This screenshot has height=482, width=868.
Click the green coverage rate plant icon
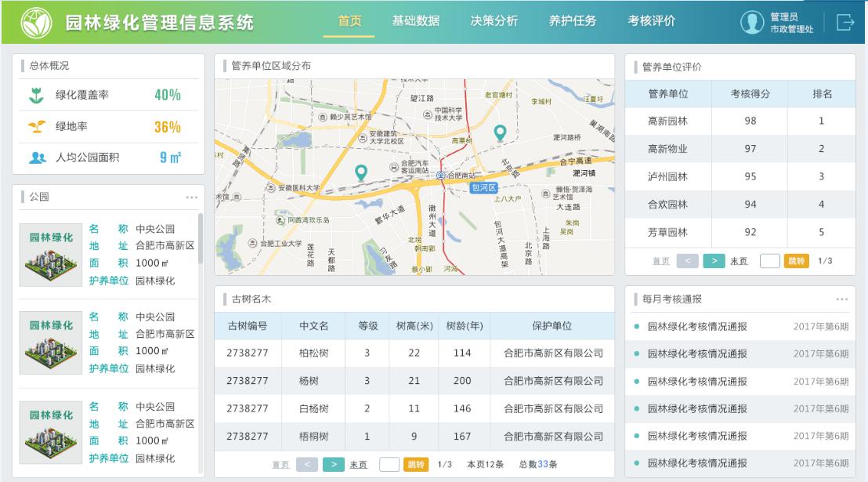click(36, 96)
